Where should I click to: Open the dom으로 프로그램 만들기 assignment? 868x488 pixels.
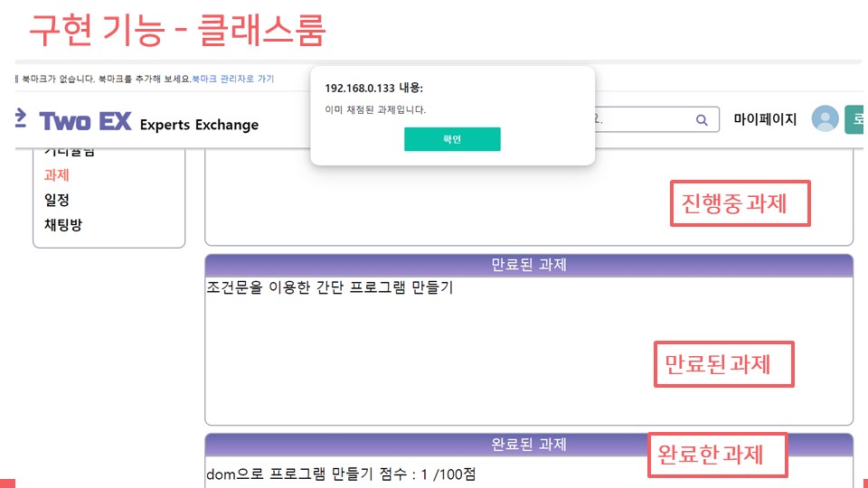(x=341, y=474)
